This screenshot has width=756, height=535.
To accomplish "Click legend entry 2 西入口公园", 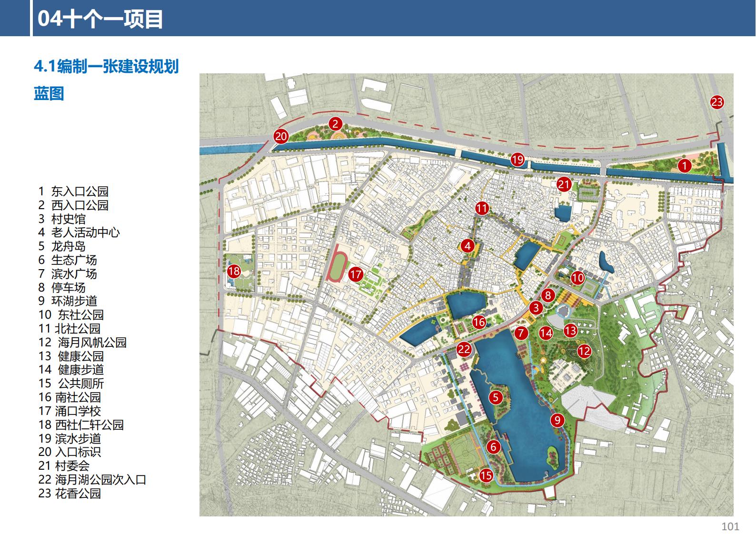I will pos(73,205).
